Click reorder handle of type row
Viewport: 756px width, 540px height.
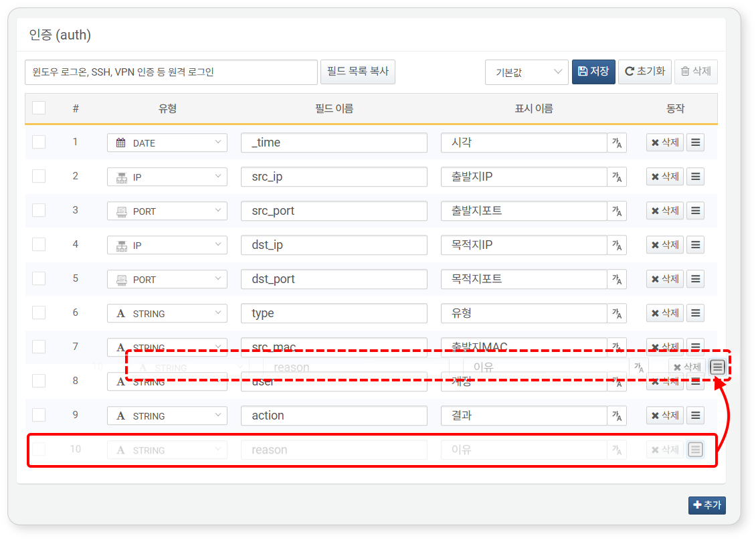pyautogui.click(x=695, y=313)
